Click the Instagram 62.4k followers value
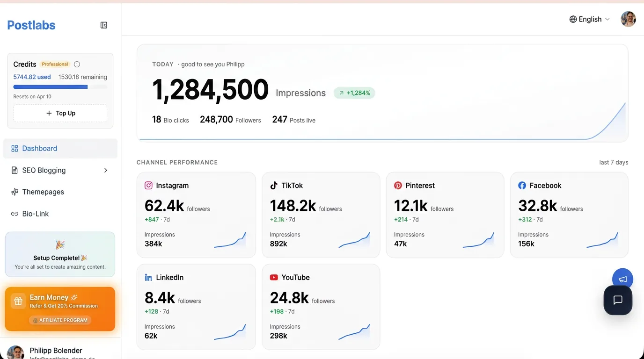This screenshot has width=644, height=359. 164,206
